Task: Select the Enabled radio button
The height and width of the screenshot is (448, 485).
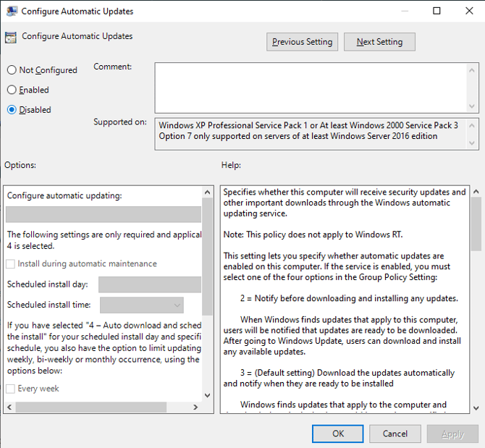Action: [x=12, y=90]
